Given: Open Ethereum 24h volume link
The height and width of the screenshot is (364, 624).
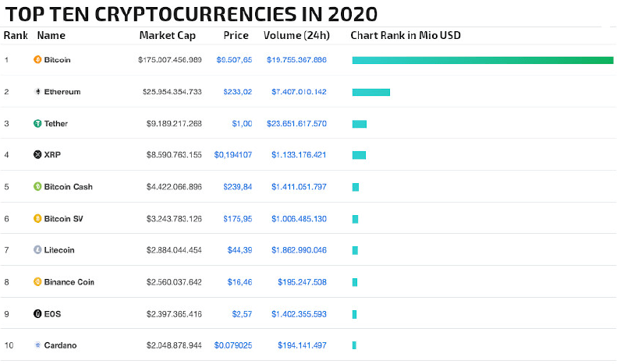Looking at the screenshot, I should [299, 91].
